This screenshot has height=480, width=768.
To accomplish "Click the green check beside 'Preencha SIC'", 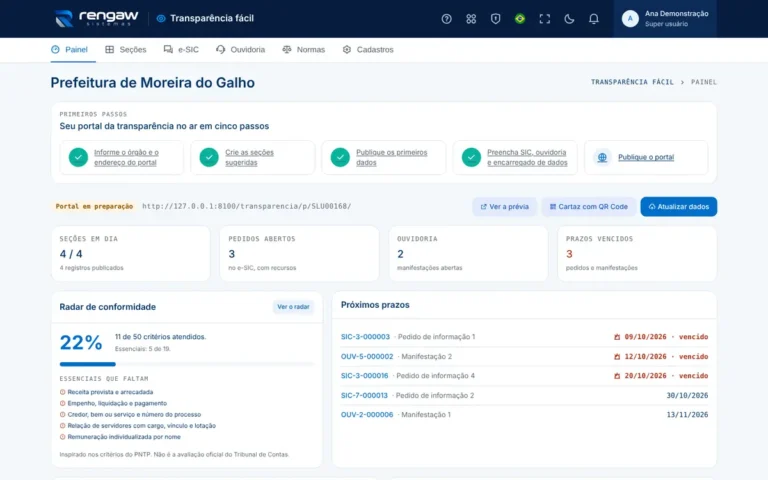I will 471,157.
